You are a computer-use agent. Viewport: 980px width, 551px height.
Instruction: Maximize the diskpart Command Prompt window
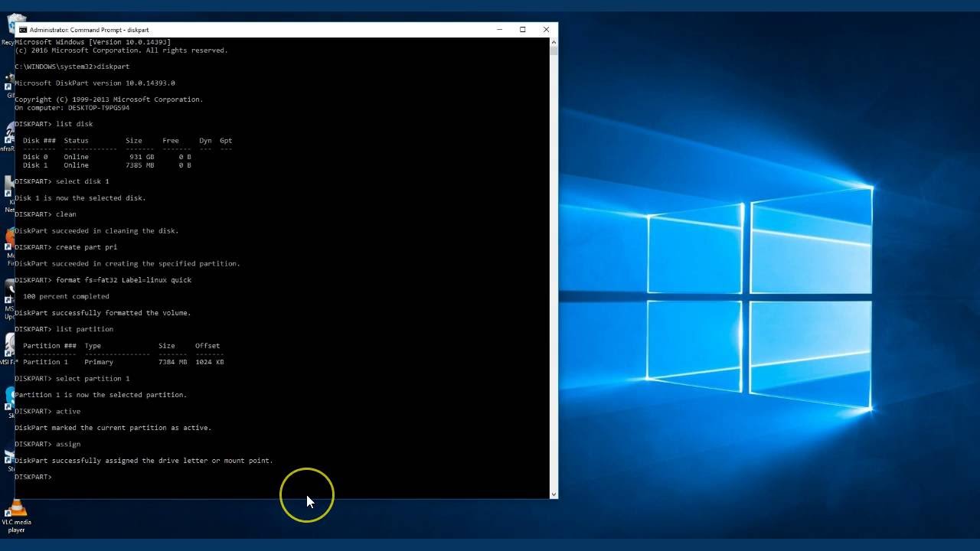(523, 30)
